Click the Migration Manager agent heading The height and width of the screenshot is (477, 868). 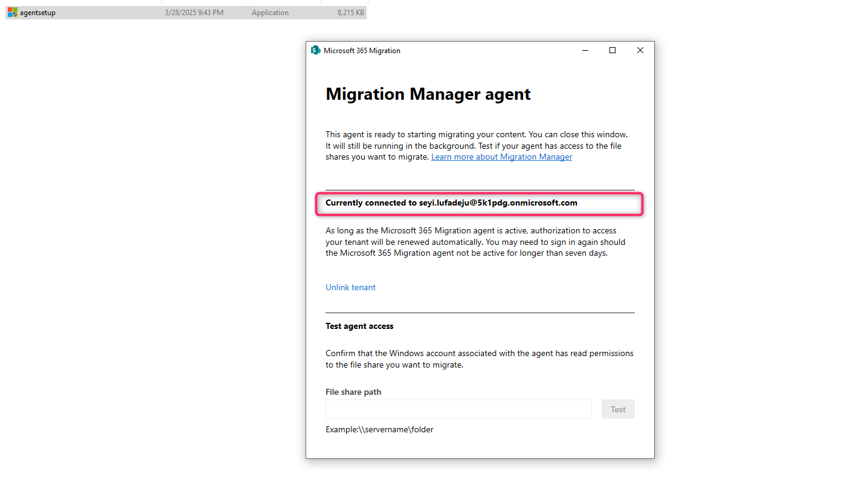[x=428, y=94]
